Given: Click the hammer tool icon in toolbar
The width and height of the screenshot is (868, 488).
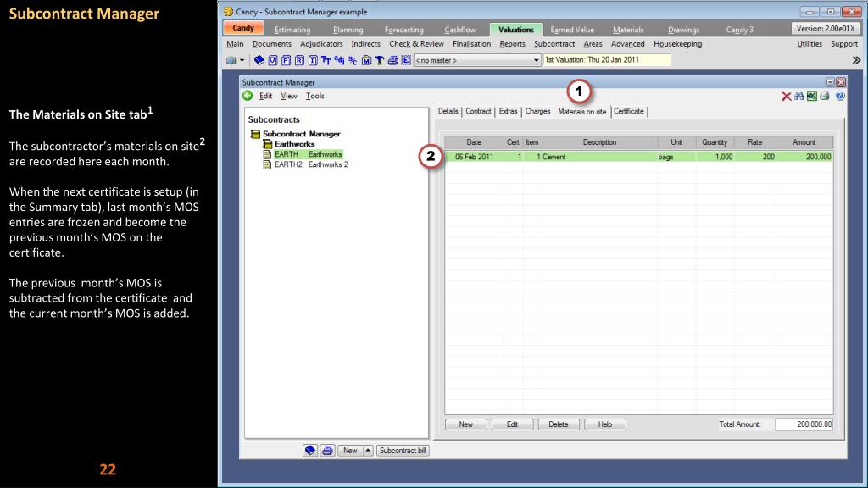Looking at the screenshot, I should point(379,60).
